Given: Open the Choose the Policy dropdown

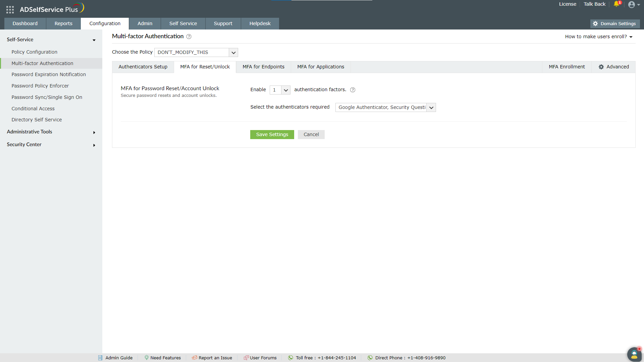Looking at the screenshot, I should click(x=233, y=53).
